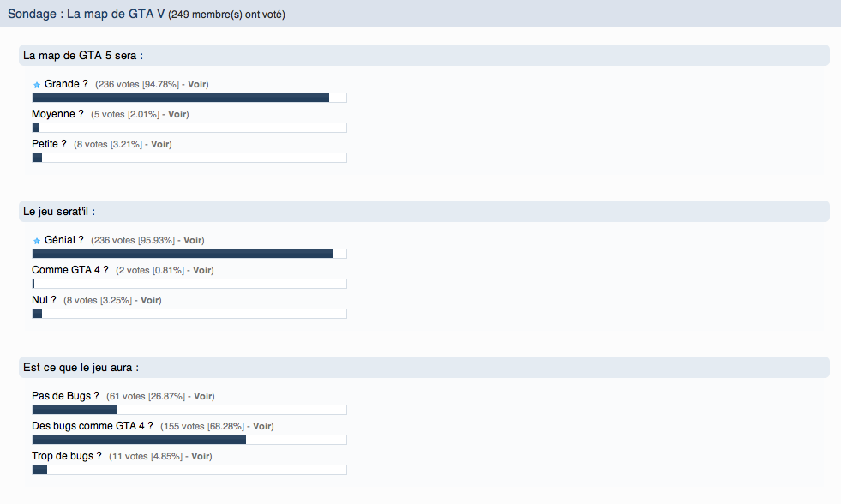The width and height of the screenshot is (841, 504).
Task: Click the Génial result progress bar
Action: click(189, 254)
